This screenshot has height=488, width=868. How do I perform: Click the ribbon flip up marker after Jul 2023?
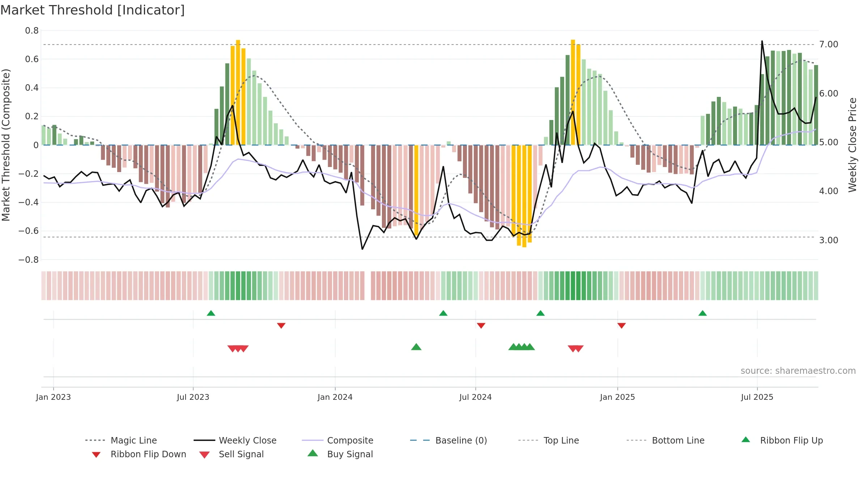tap(211, 313)
